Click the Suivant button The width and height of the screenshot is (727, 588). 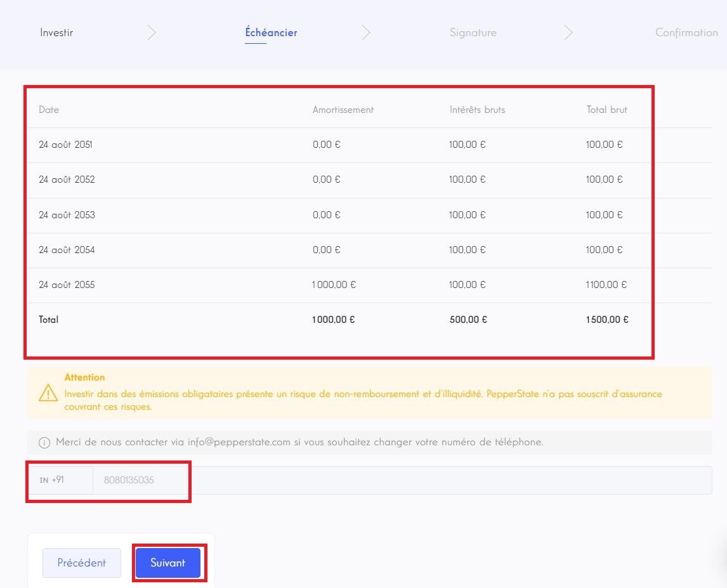(168, 563)
